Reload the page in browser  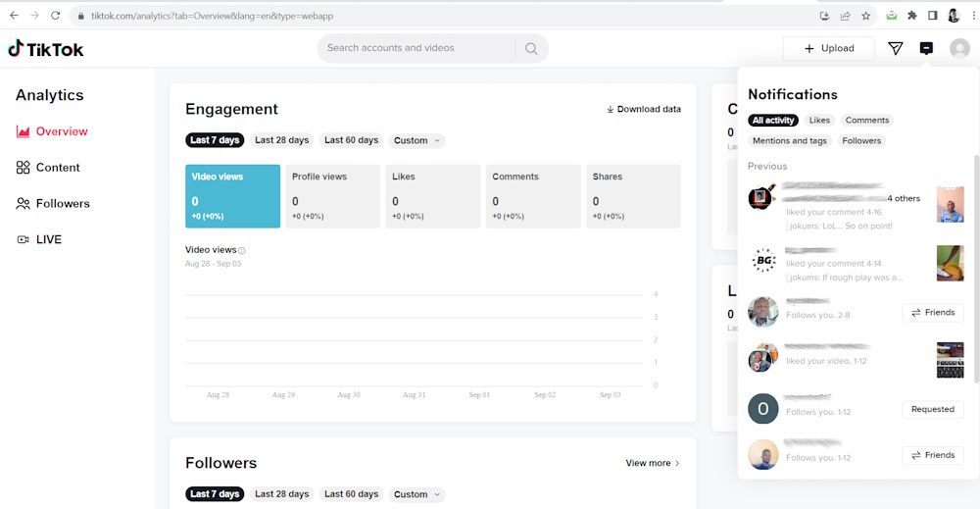55,16
